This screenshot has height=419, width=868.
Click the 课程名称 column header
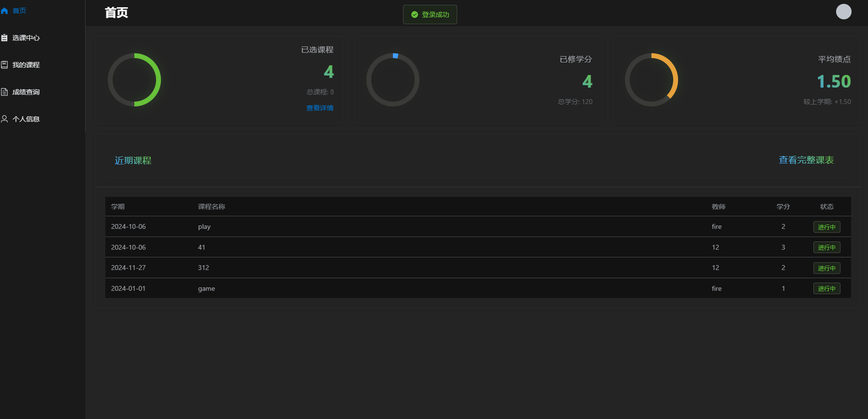[x=212, y=207]
